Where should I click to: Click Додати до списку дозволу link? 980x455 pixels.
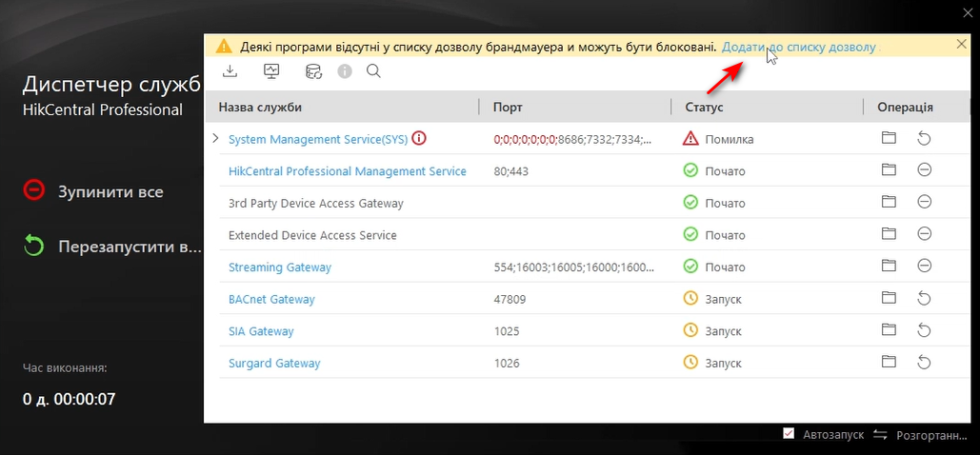pos(798,46)
